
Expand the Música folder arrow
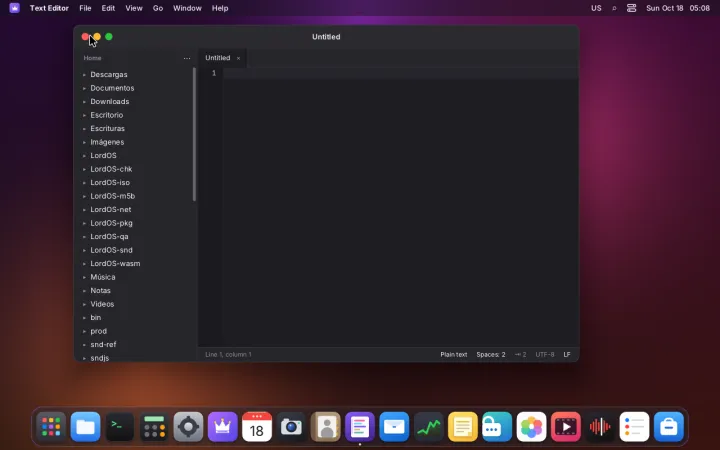pyautogui.click(x=84, y=277)
